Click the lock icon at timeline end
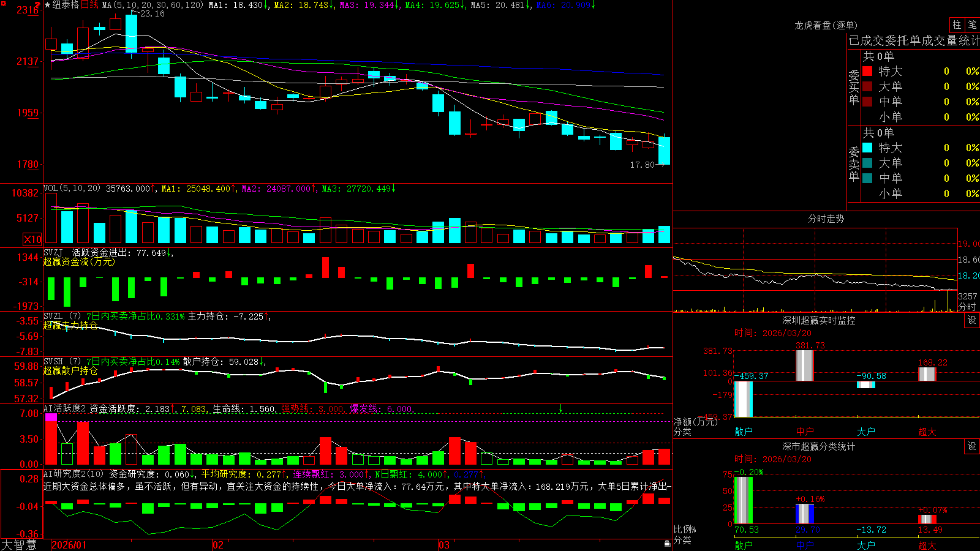The height and width of the screenshot is (551, 980). pos(668,544)
